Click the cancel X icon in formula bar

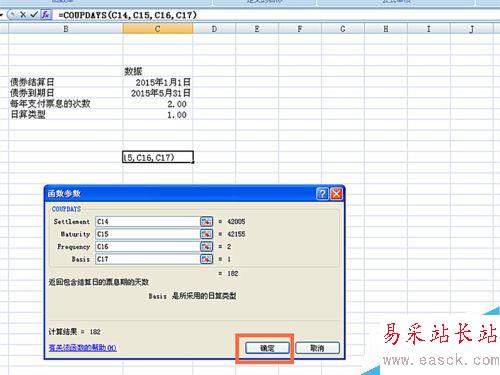[23, 15]
